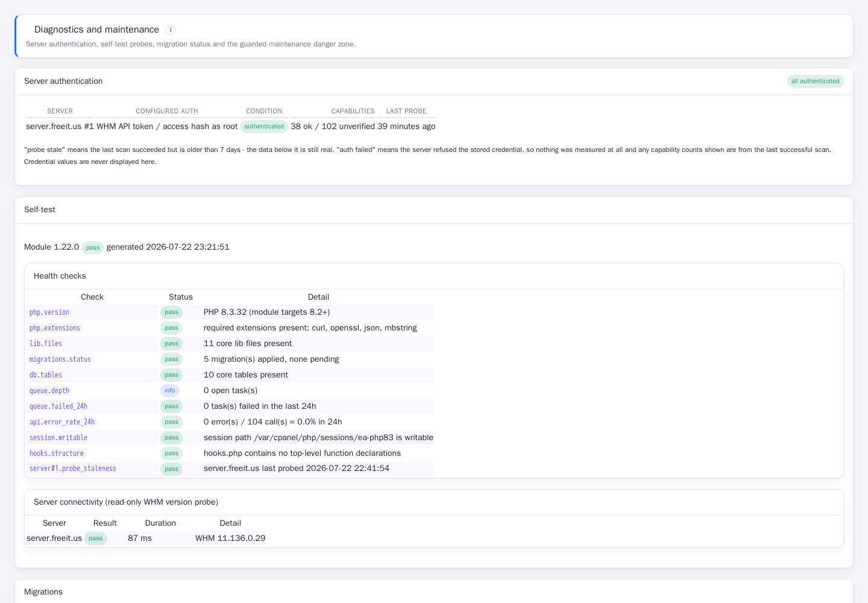The width and height of the screenshot is (868, 603).
Task: Click the php.version check name
Action: click(x=49, y=312)
